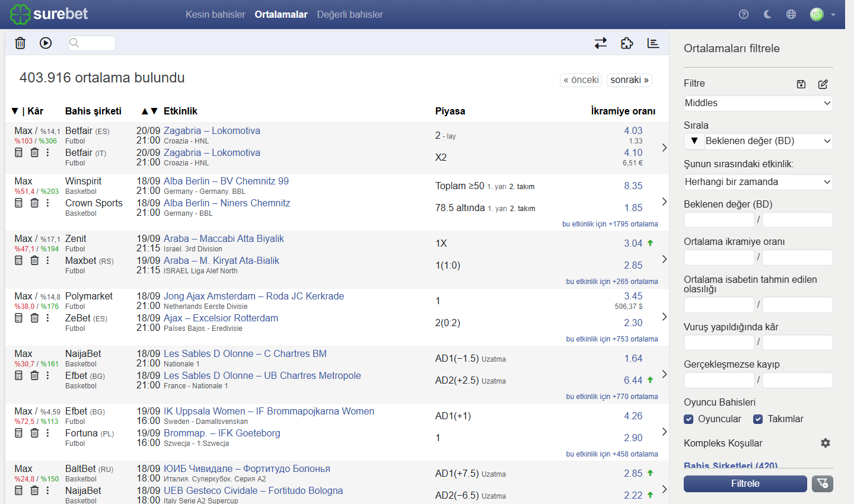The width and height of the screenshot is (854, 504).
Task: Open the Herhangi bir zamanda dropdown
Action: [x=758, y=182]
